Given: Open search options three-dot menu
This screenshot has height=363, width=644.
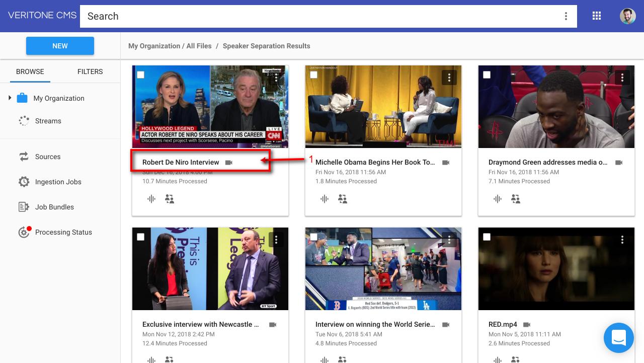Looking at the screenshot, I should 566,16.
